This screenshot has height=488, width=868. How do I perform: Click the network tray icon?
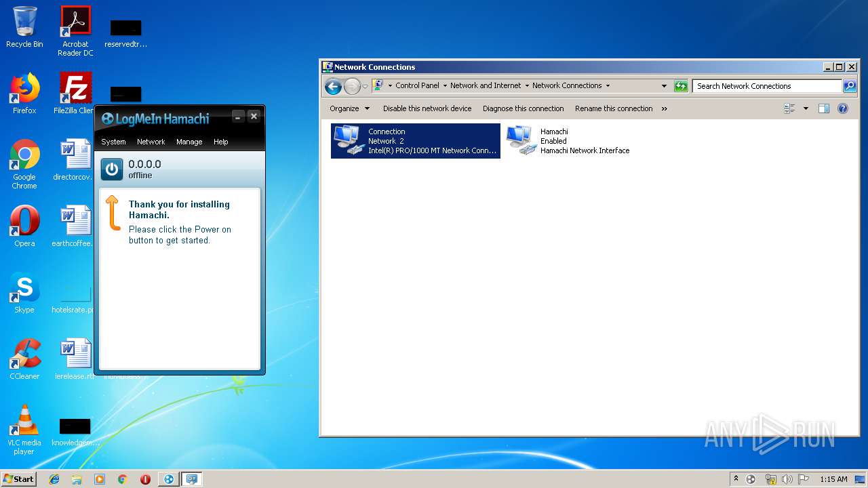(770, 479)
